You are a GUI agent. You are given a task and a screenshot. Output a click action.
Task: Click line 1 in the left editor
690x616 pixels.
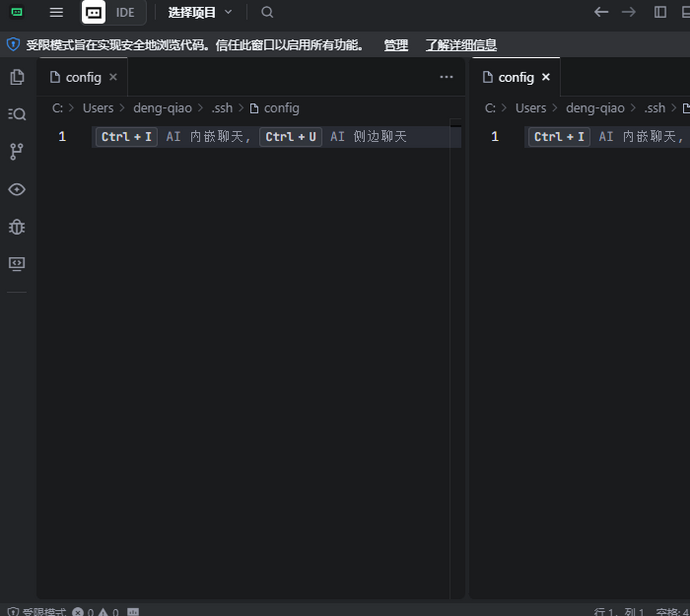[276, 137]
